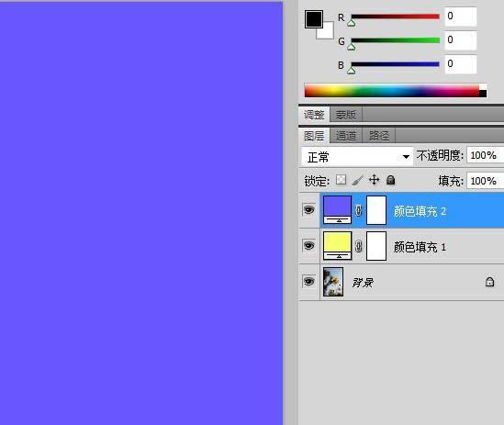The width and height of the screenshot is (504, 425).
Task: Click the lock position move icon
Action: tap(375, 180)
